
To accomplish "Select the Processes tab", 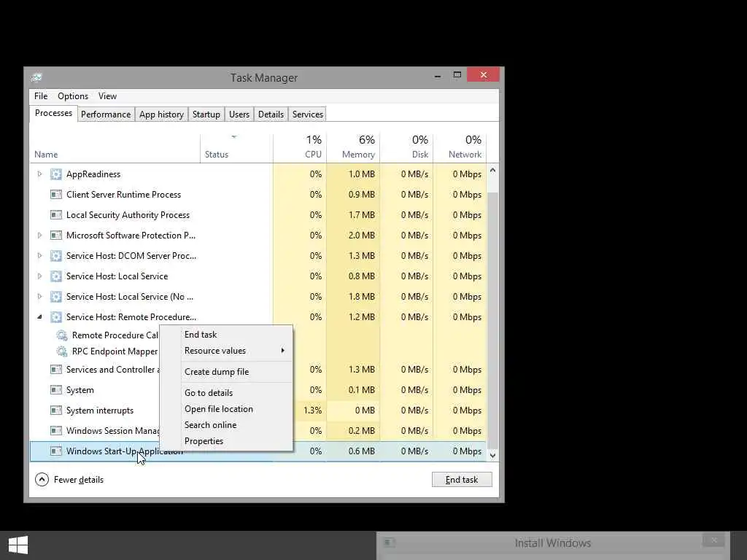I will tap(53, 113).
